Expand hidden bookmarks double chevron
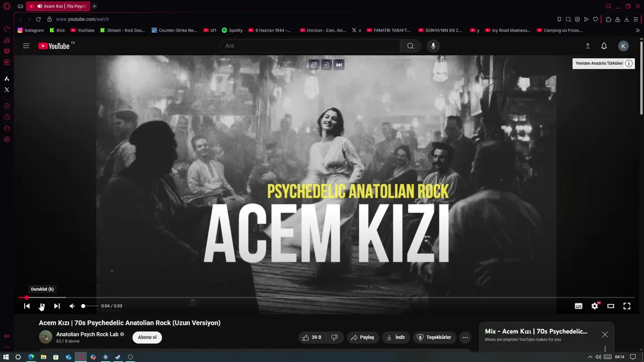The height and width of the screenshot is (362, 644). 637,30
